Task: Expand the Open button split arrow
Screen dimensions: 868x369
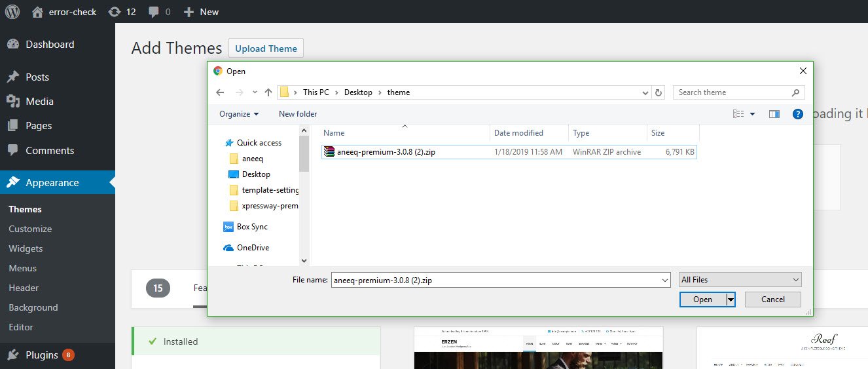Action: (731, 300)
